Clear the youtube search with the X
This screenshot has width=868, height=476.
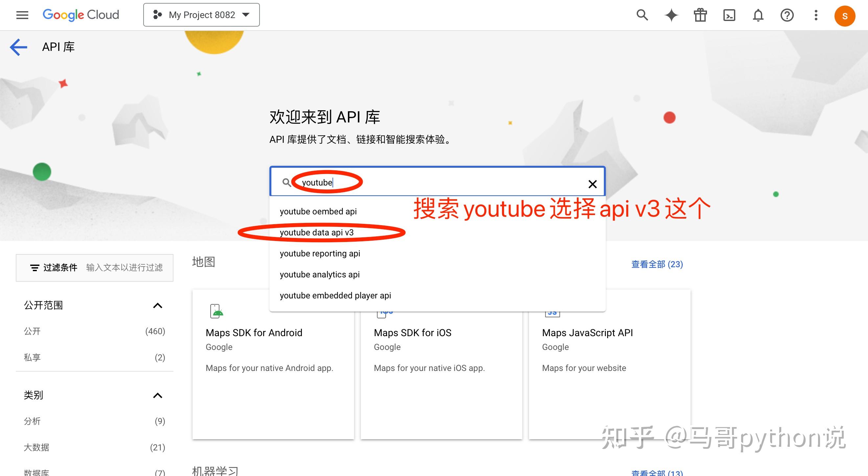[x=592, y=184]
